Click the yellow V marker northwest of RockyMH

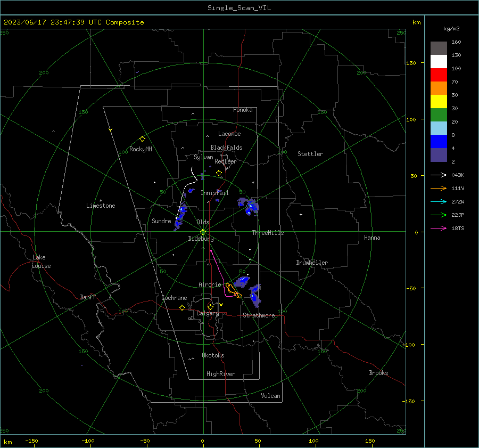[111, 130]
